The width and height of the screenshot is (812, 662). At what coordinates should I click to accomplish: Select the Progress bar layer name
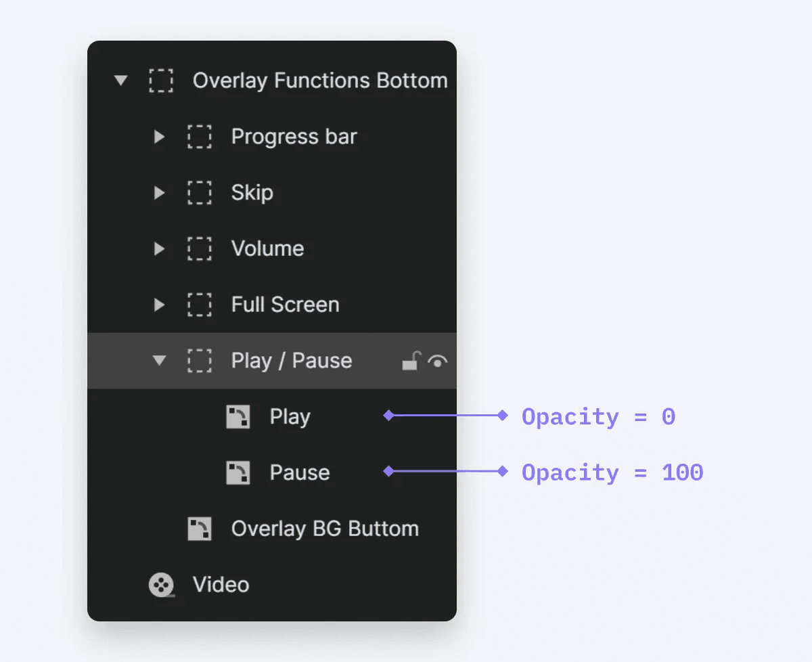[x=294, y=137]
